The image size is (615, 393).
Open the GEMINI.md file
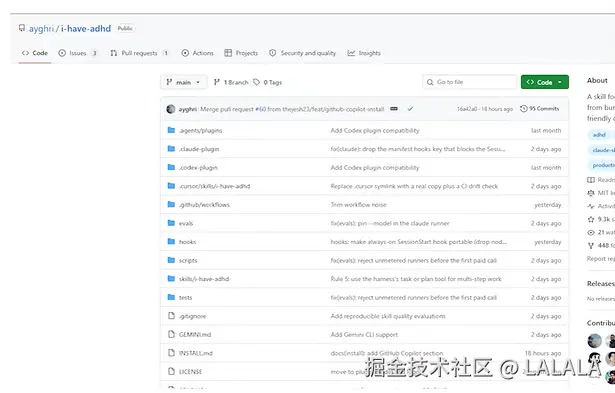tap(195, 335)
